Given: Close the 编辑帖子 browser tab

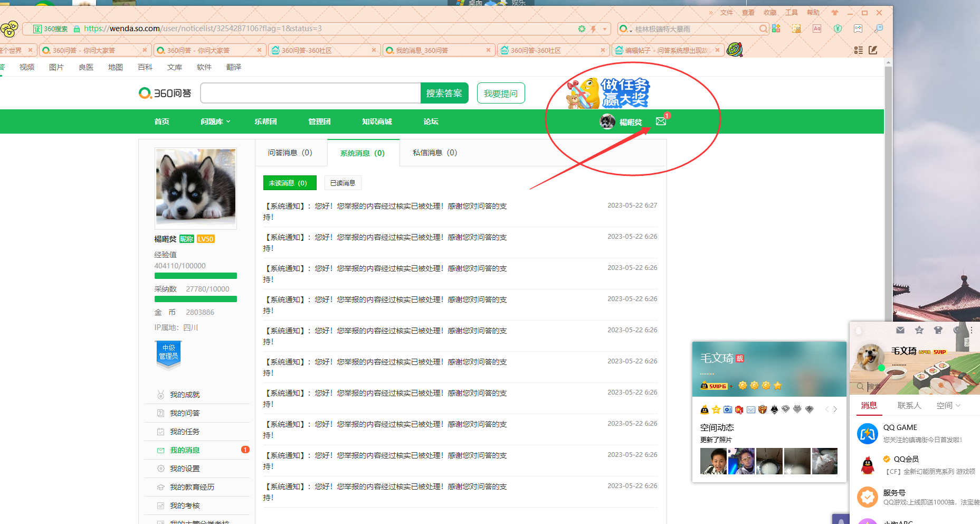Looking at the screenshot, I should 717,50.
